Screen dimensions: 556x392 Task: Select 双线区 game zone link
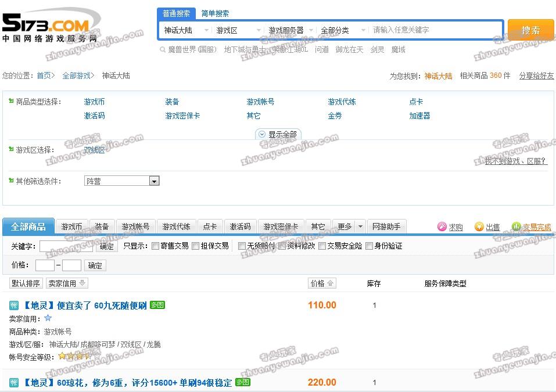[x=94, y=150]
